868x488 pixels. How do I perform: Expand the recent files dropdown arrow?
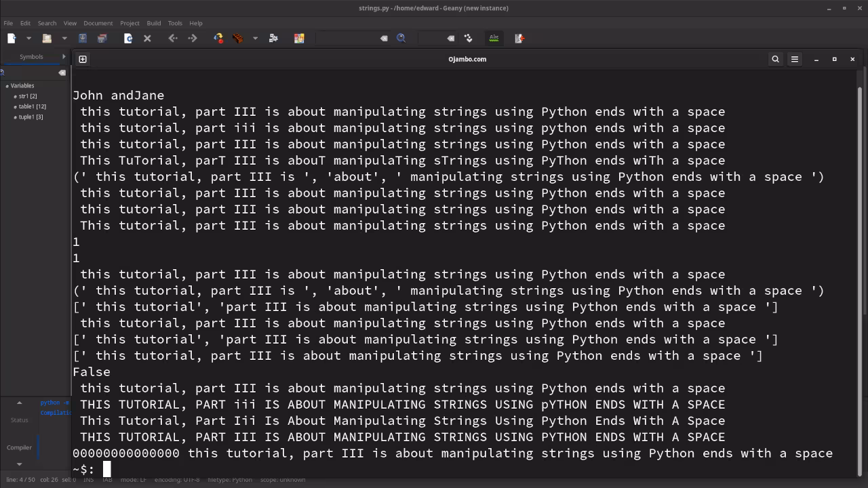click(64, 39)
